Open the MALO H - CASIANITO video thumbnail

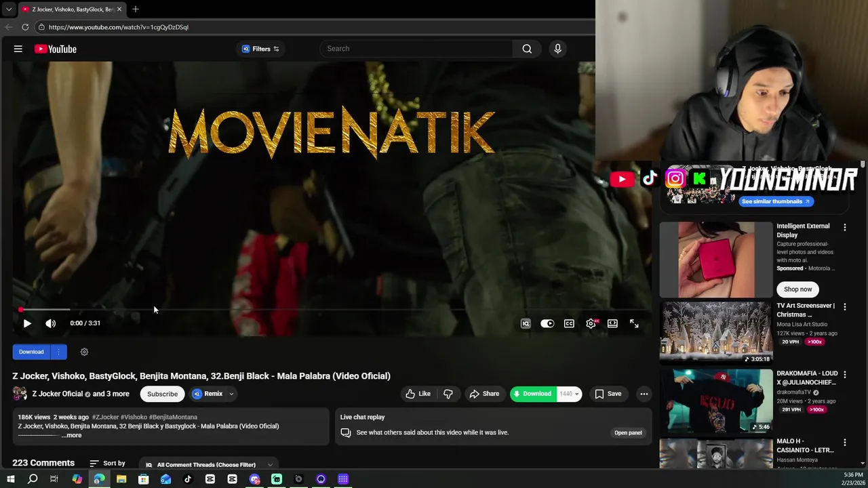716,453
